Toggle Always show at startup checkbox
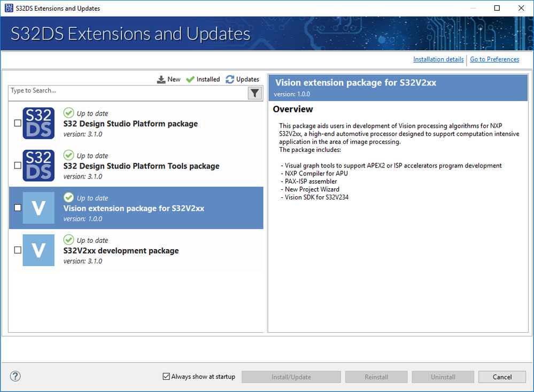 [x=166, y=376]
